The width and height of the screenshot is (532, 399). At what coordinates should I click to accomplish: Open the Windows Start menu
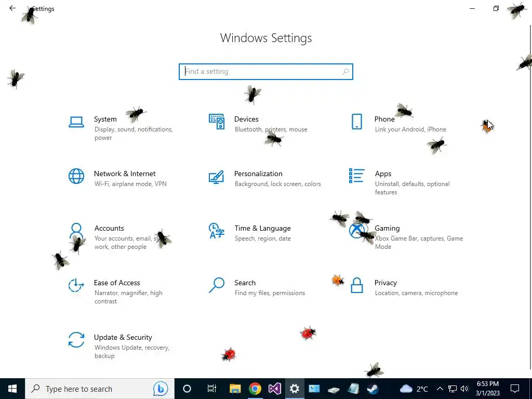coord(12,389)
